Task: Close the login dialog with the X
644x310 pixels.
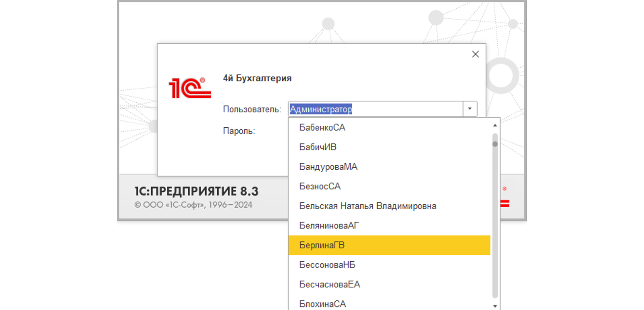Action: (x=475, y=55)
